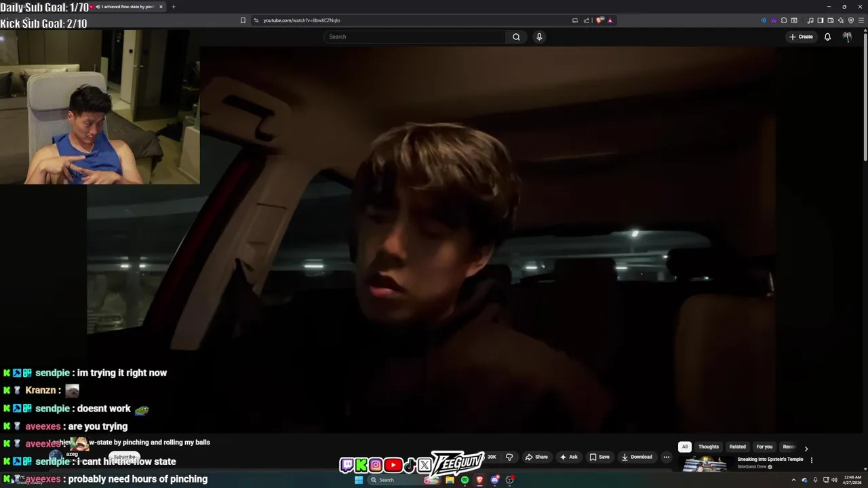Dislike the video with thumbs-down
This screenshot has height=488, width=868.
click(x=509, y=457)
